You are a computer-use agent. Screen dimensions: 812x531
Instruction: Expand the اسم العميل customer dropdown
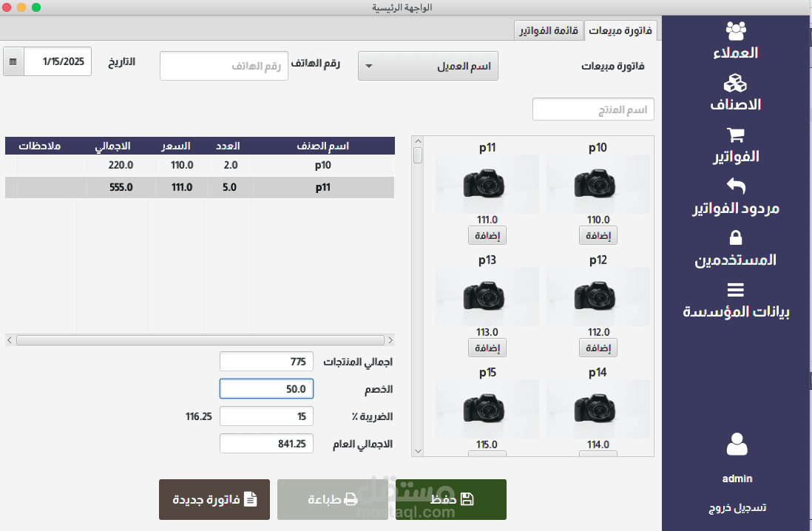(368, 65)
